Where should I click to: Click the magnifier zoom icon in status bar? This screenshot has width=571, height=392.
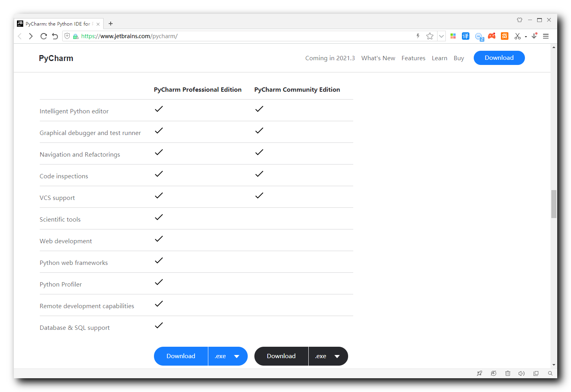pyautogui.click(x=550, y=374)
